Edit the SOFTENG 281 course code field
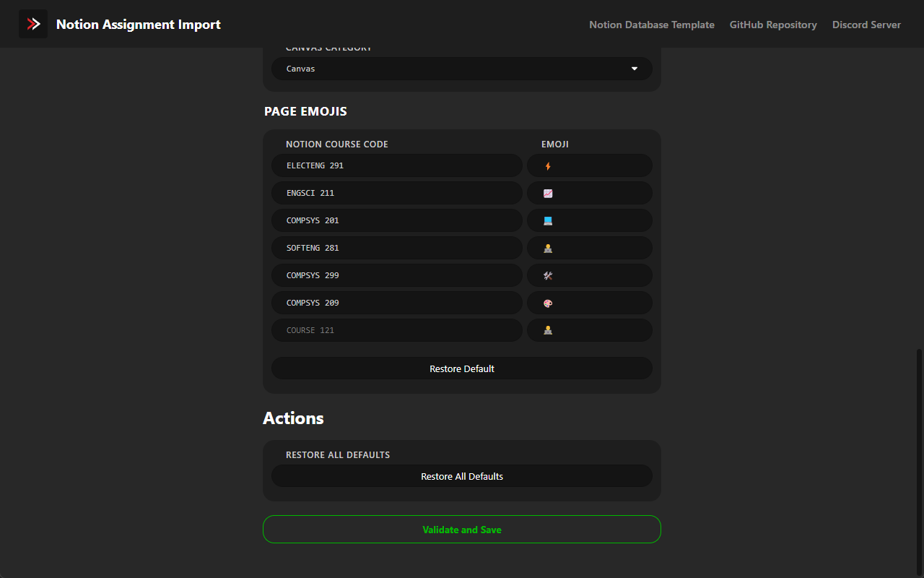924x578 pixels. pos(397,248)
